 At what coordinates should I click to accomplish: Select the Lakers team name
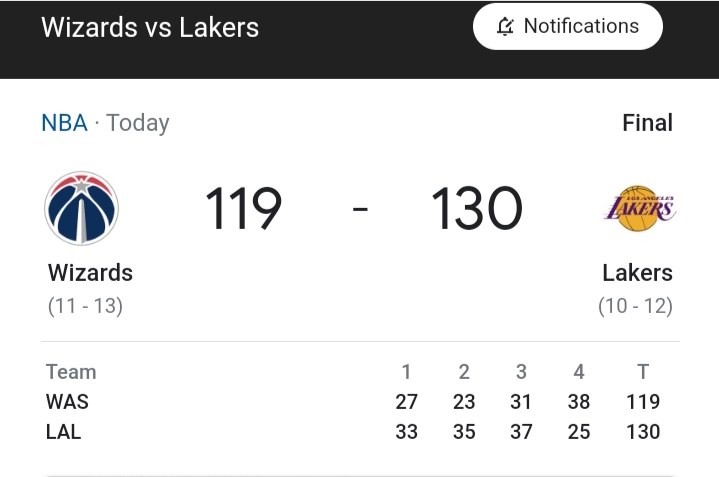[x=637, y=273]
